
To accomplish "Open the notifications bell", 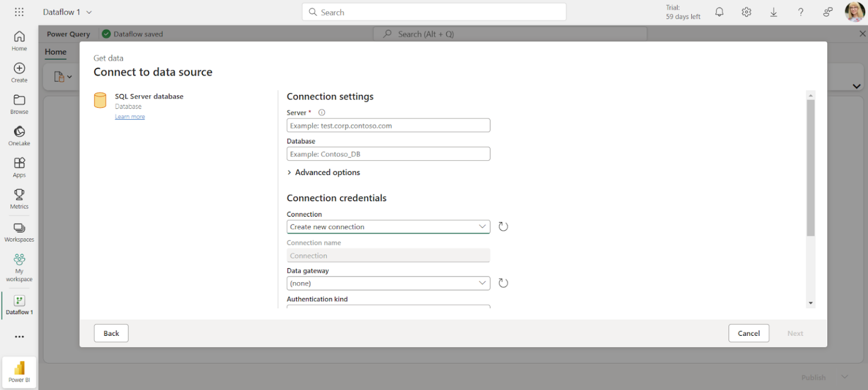I will 719,11.
